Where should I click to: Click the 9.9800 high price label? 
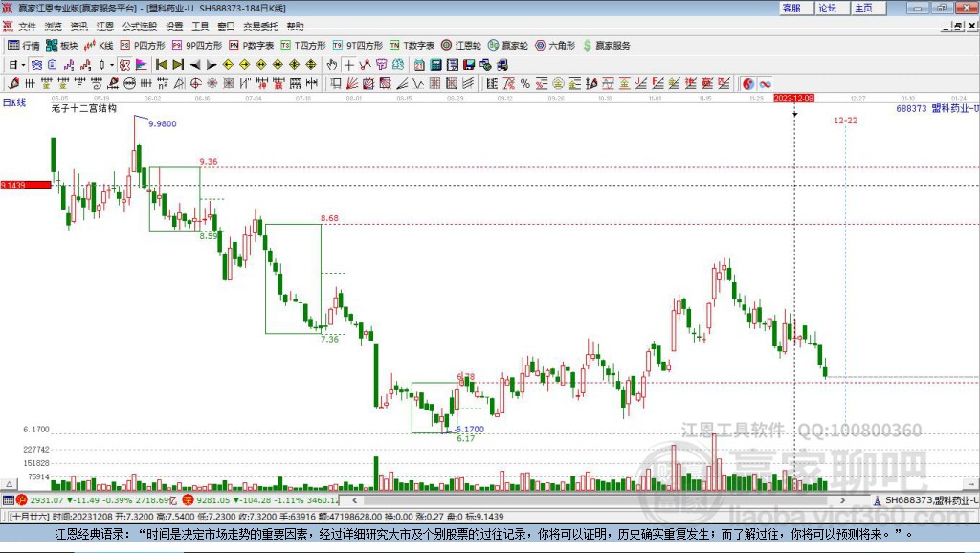coord(163,123)
